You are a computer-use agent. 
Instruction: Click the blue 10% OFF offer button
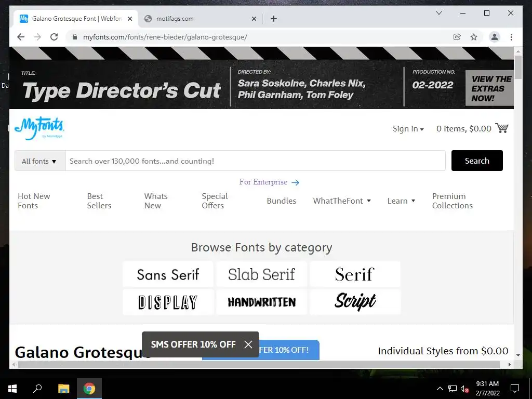289,350
